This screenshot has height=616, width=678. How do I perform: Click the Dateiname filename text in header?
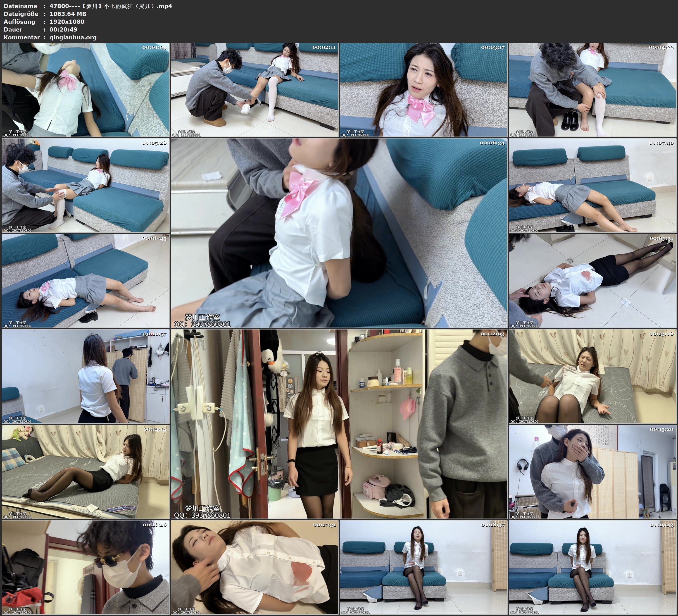coord(111,6)
